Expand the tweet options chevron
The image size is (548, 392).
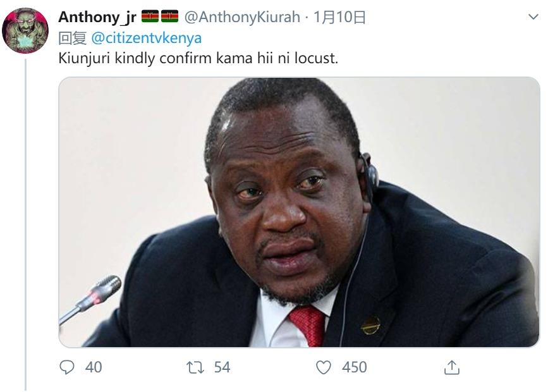(x=533, y=16)
